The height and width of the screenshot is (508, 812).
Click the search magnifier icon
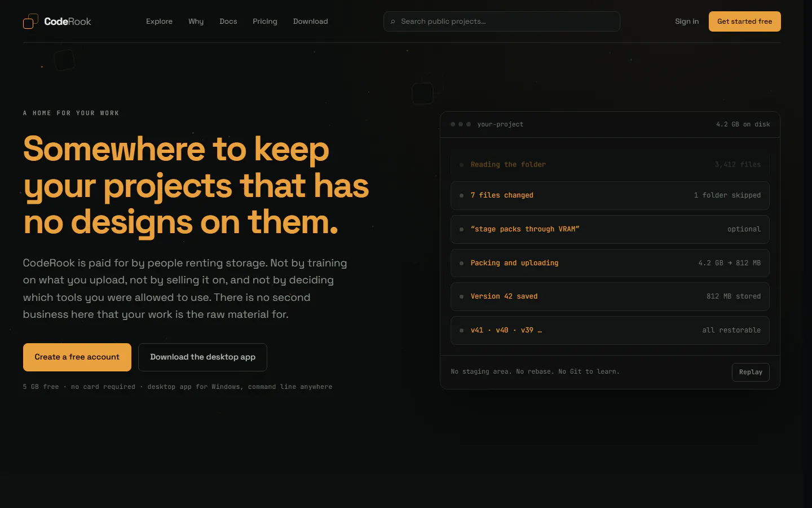pos(393,21)
